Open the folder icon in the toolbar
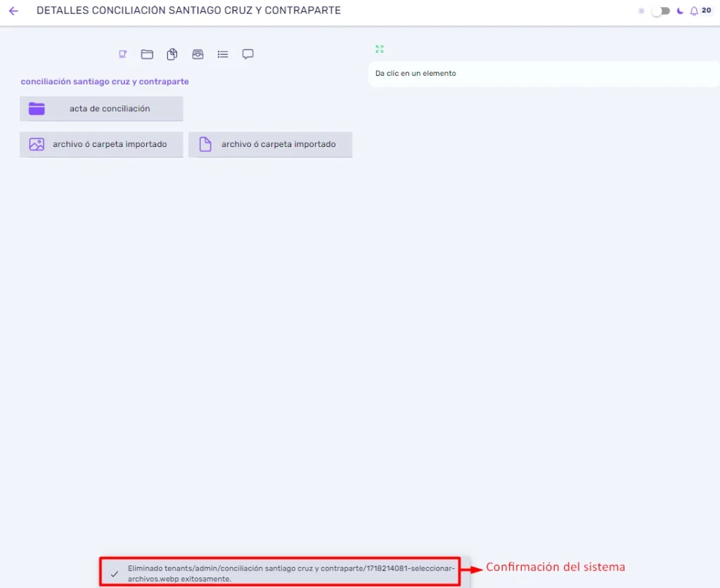 click(x=147, y=54)
